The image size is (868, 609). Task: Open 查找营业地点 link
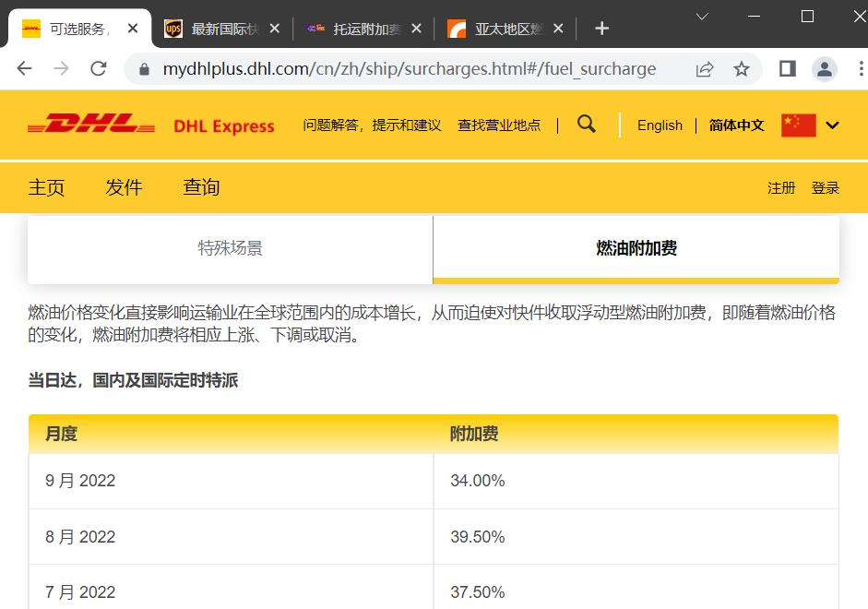tap(499, 125)
